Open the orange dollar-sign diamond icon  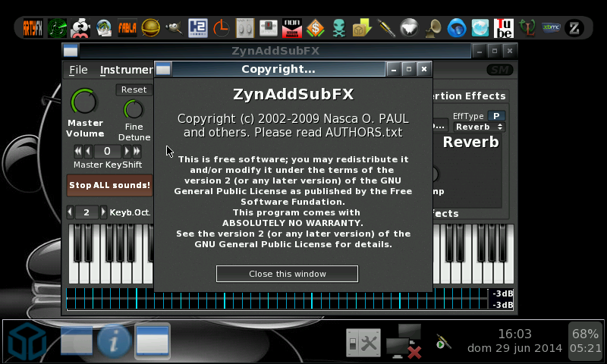pyautogui.click(x=315, y=28)
